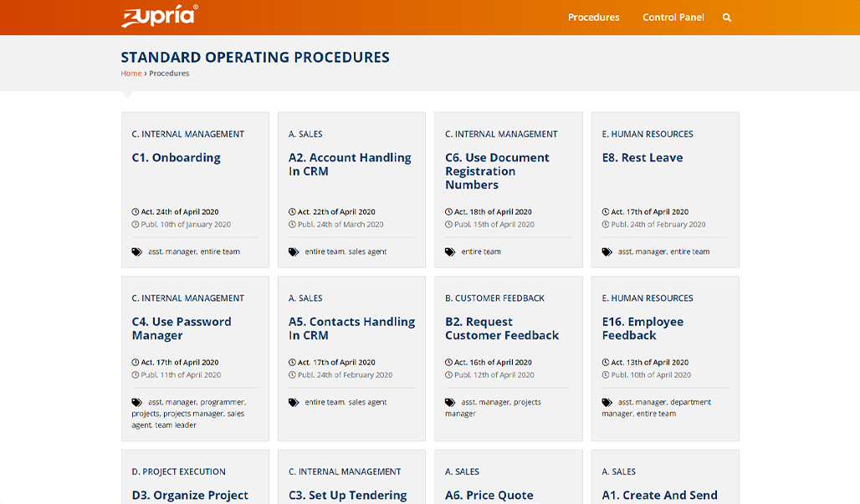Click the tag icon on B2. Request Customer Feedback

tap(450, 402)
